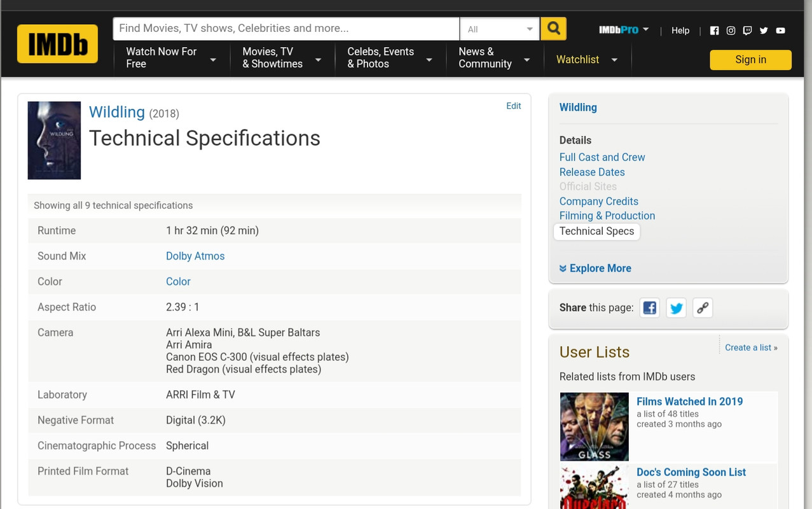The width and height of the screenshot is (812, 509).
Task: Open IMDb's Twitter icon in header
Action: click(x=764, y=31)
